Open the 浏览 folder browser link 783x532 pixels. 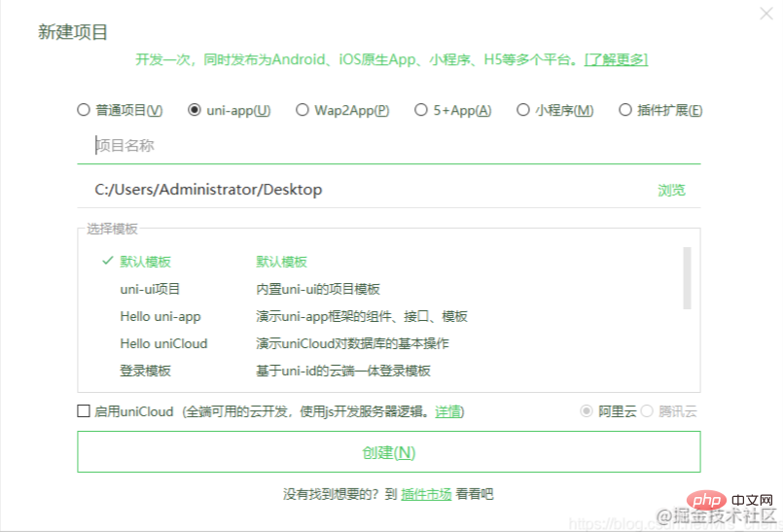(672, 191)
